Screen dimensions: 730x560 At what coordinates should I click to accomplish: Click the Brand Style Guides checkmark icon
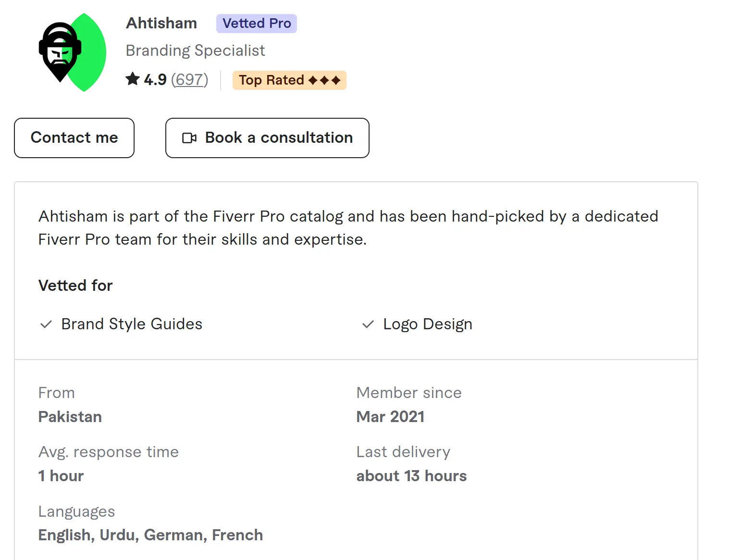tap(46, 324)
